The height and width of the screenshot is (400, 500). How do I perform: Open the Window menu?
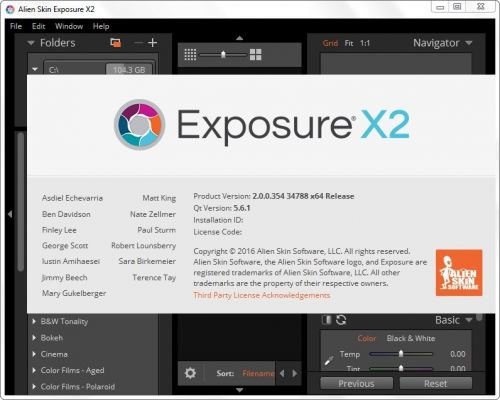coord(69,26)
